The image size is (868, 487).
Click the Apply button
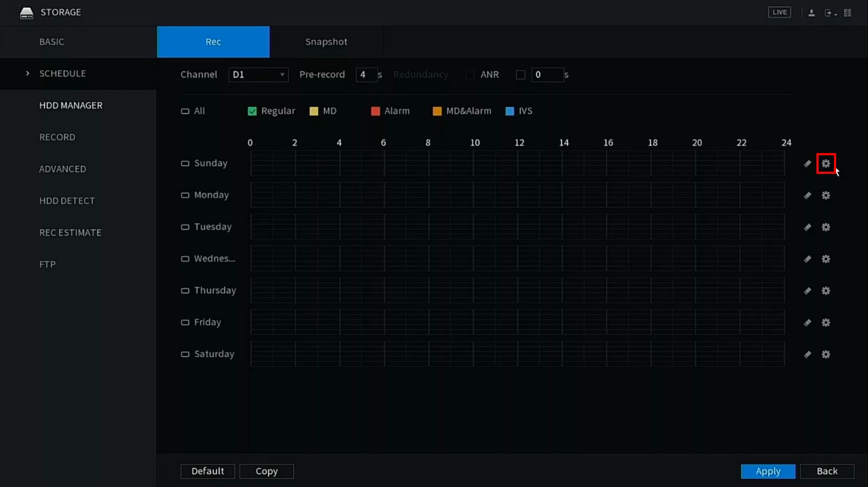pos(768,471)
